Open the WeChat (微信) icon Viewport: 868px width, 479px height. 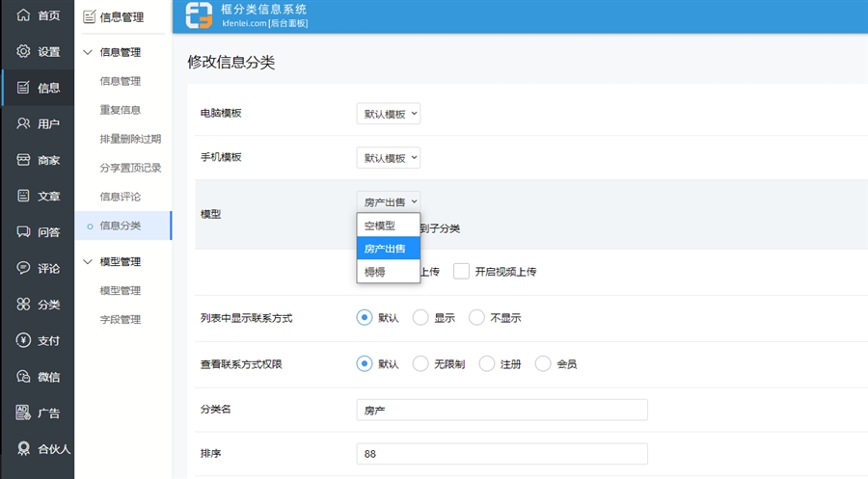(x=24, y=377)
